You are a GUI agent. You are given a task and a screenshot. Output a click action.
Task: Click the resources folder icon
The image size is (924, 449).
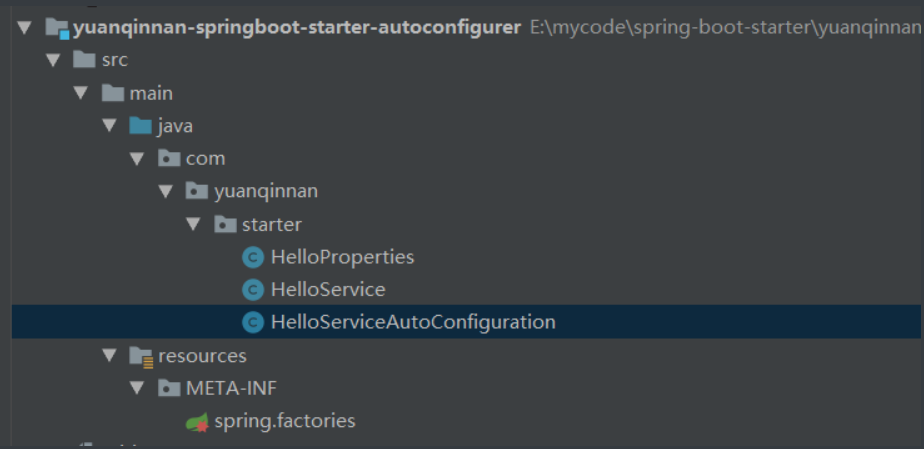[141, 356]
